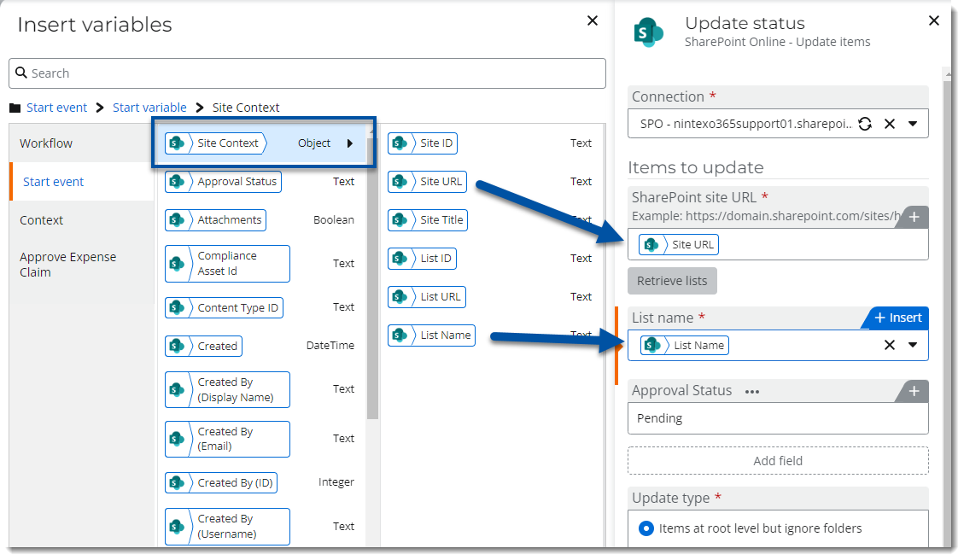Viewport: 964px width, 560px height.
Task: Close the Update status panel
Action: tap(934, 20)
